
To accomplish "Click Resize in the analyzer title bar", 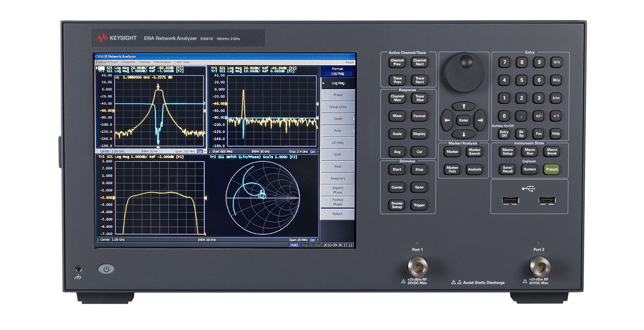I will point(350,62).
